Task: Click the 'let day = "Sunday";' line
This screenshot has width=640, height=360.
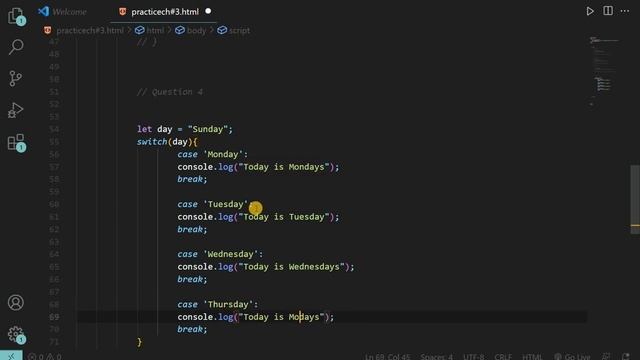Action: [x=184, y=129]
